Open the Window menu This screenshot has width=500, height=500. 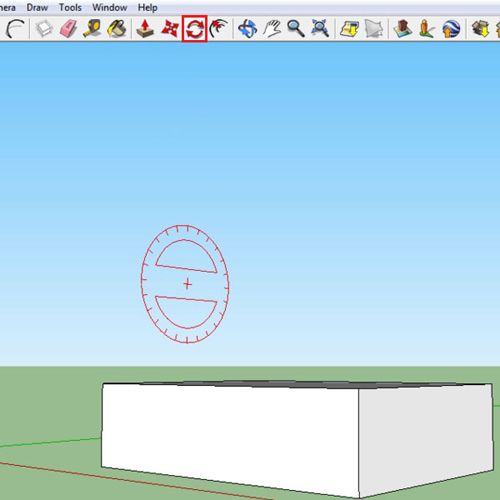pos(110,7)
